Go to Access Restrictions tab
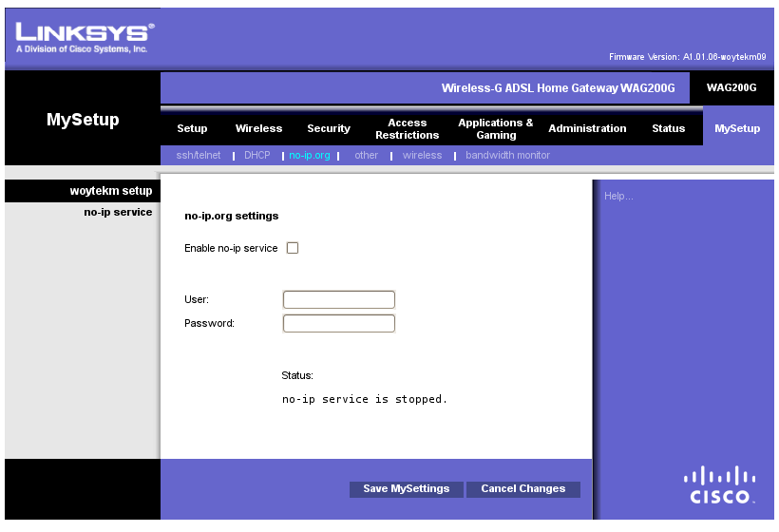 (x=407, y=129)
